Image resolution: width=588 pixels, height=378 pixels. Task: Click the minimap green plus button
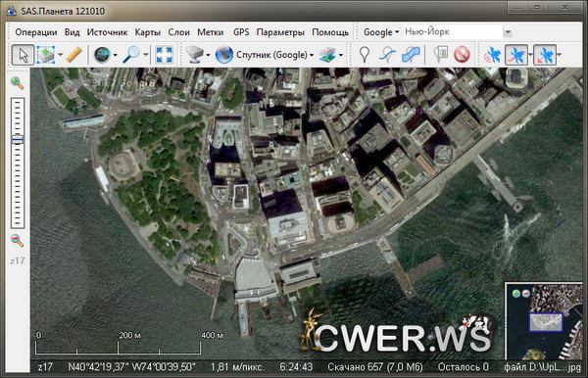[x=516, y=294]
